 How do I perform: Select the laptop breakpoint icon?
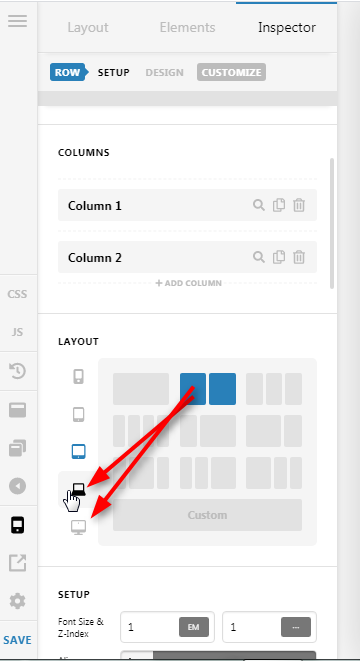coord(78,489)
